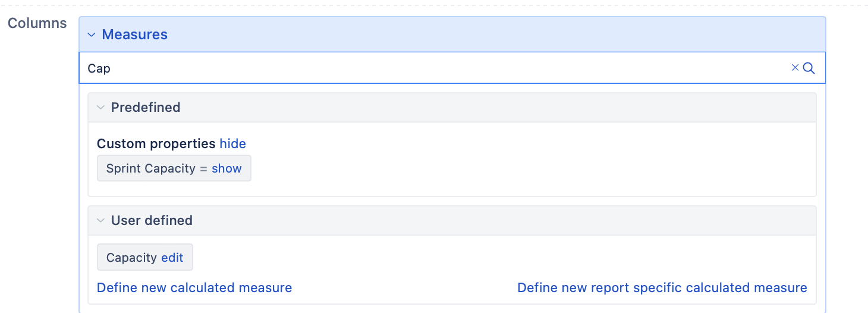This screenshot has height=313, width=868.
Task: Collapse the Measures panel chevron
Action: (x=92, y=35)
